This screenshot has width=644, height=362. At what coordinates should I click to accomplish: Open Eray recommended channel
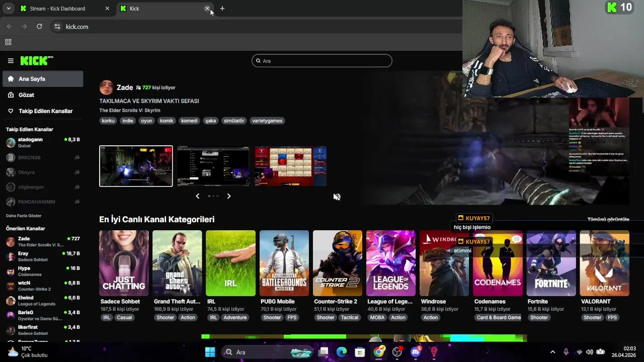click(x=43, y=256)
